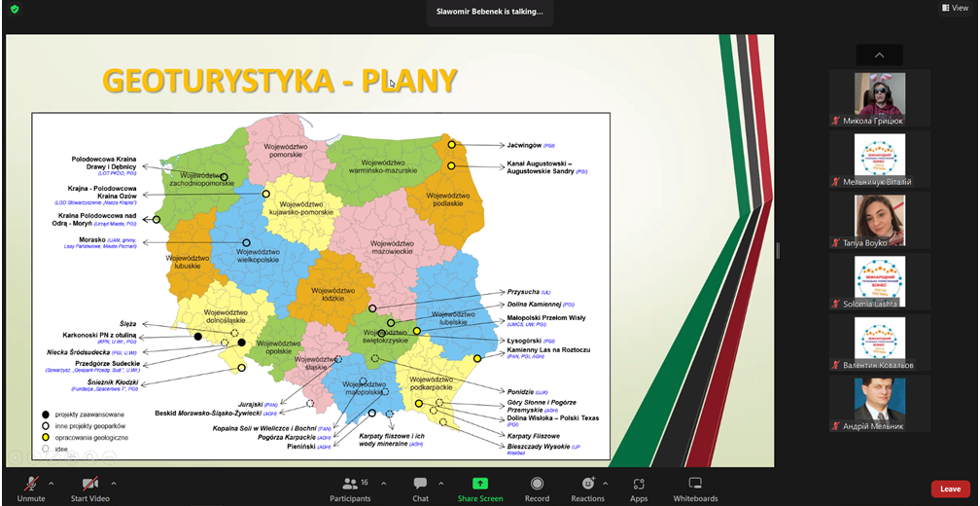
Task: Expand video options arrow beside Start Video
Action: pos(114,483)
